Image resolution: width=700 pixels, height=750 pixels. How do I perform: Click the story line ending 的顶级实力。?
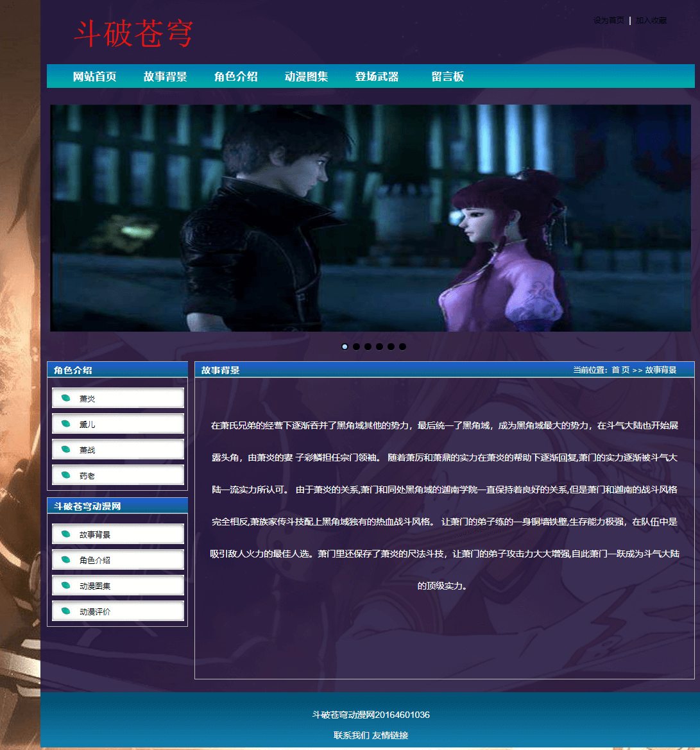442,586
